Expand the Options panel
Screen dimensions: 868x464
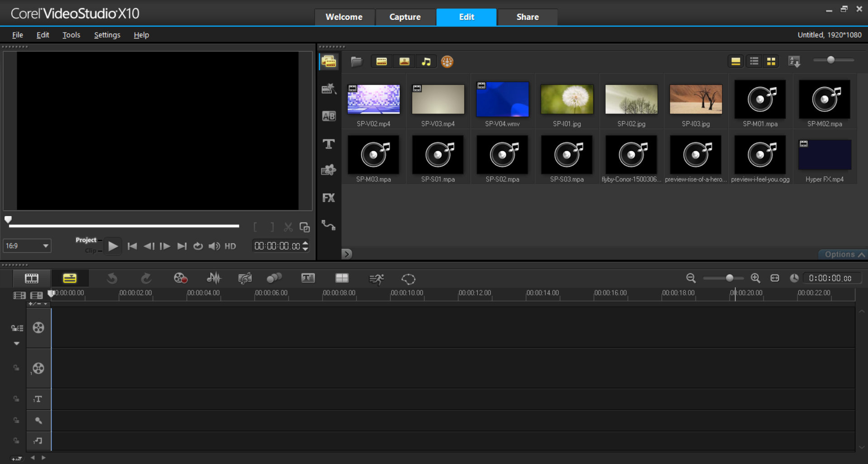pyautogui.click(x=844, y=254)
